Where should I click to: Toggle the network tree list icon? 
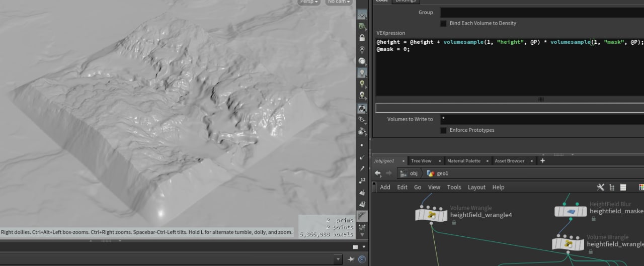[612, 187]
